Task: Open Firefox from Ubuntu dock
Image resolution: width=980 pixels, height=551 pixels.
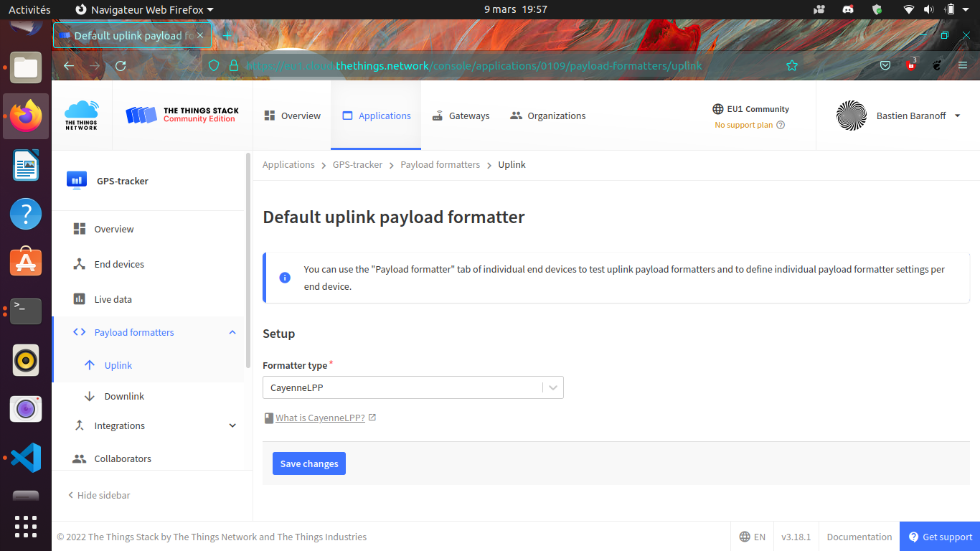Action: [x=26, y=116]
